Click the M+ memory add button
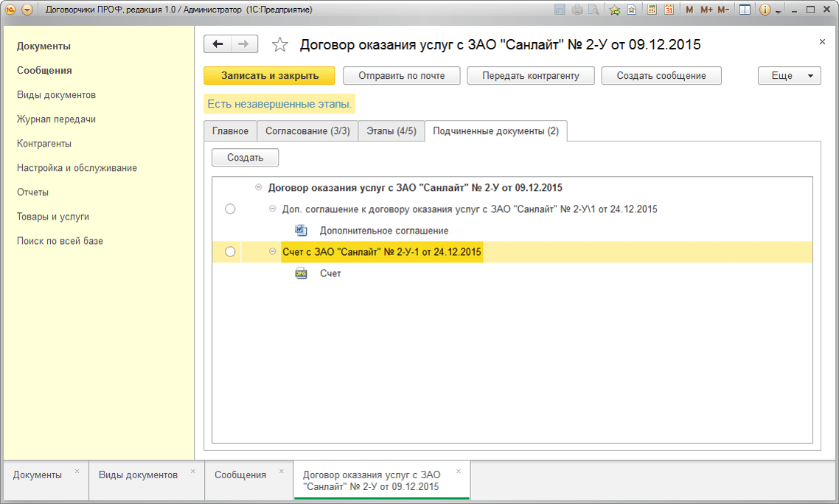 [706, 10]
